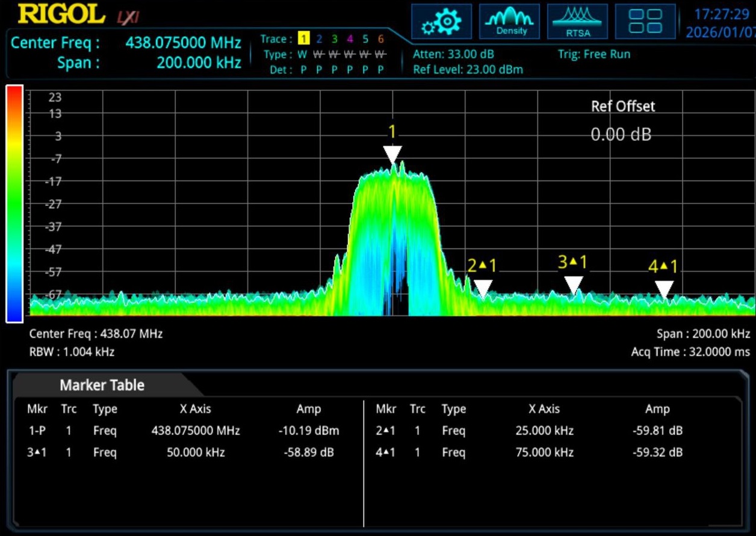Select Trace 5 indicator
This screenshot has width=756, height=536.
(x=365, y=40)
